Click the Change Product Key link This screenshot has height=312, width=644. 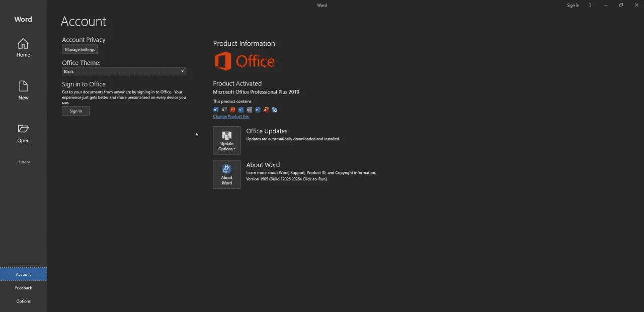231,117
